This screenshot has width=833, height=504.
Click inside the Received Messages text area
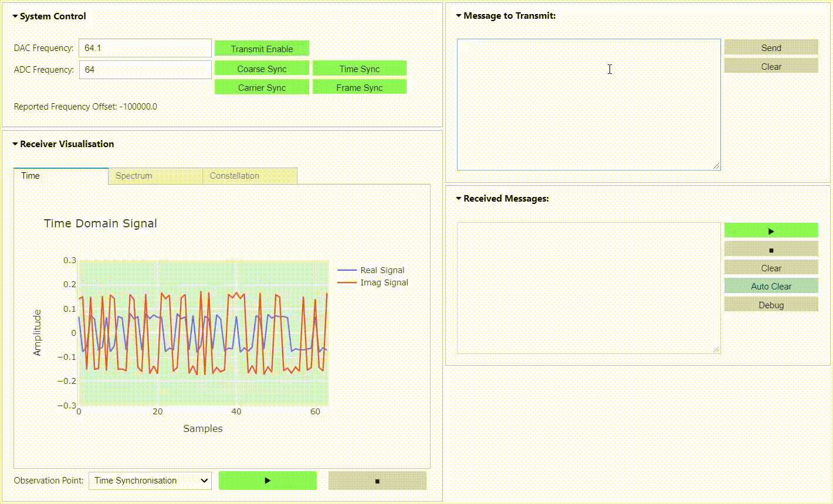[588, 288]
